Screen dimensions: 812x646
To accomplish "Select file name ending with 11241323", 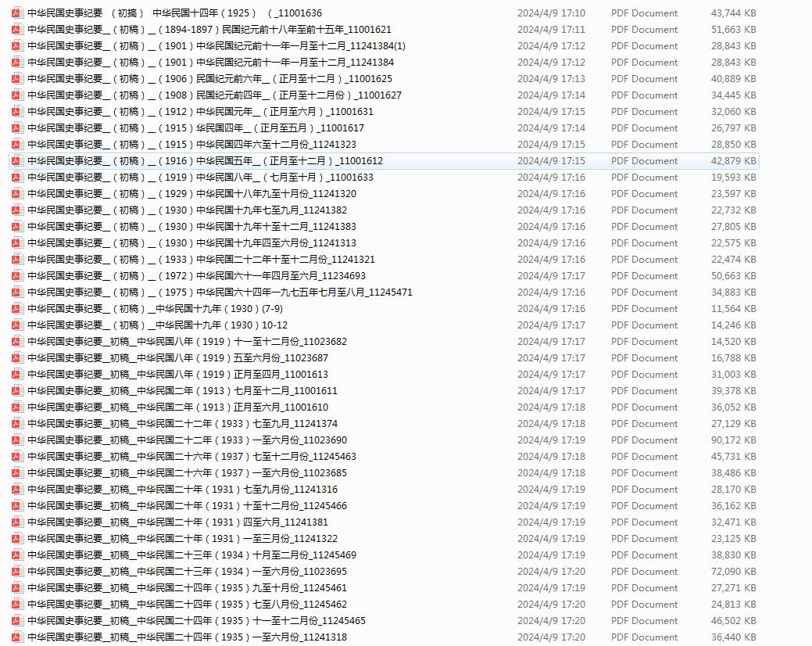I will click(x=191, y=145).
